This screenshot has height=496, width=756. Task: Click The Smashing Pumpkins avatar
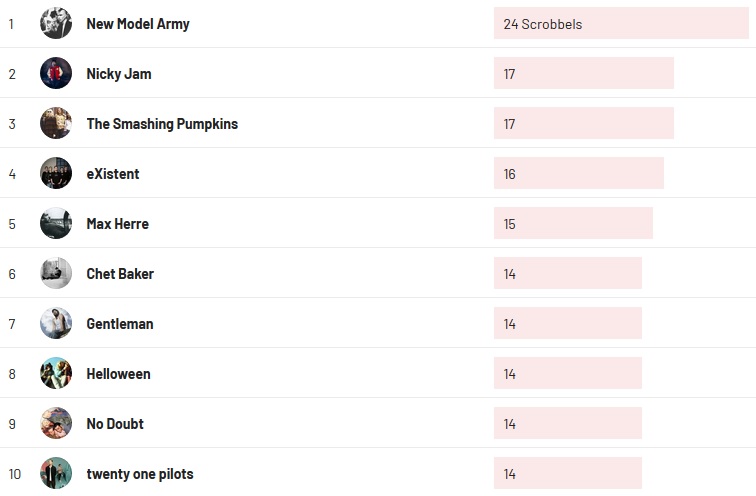(x=56, y=123)
